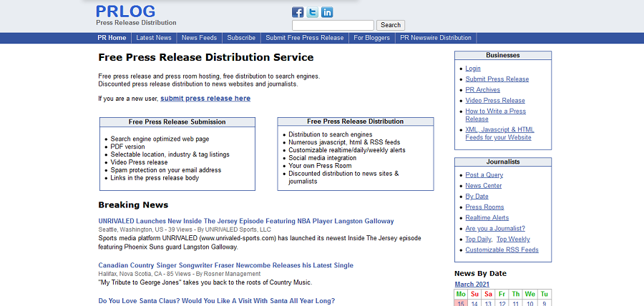Open Top Weekly link
Image resolution: width=644 pixels, height=306 pixels.
[513, 239]
